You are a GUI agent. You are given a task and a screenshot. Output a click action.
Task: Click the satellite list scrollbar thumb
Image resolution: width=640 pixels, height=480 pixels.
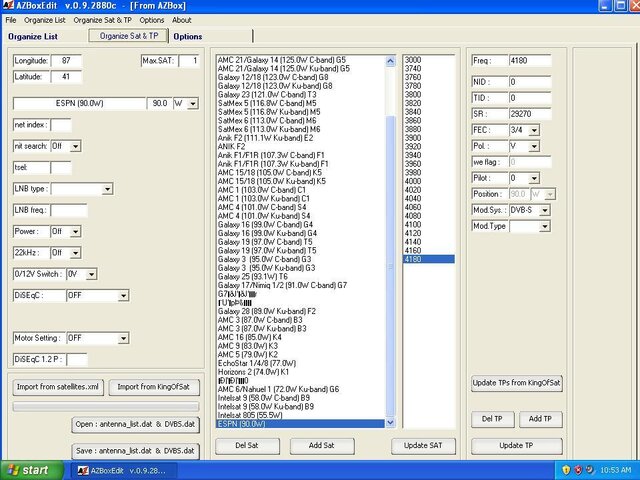390,266
